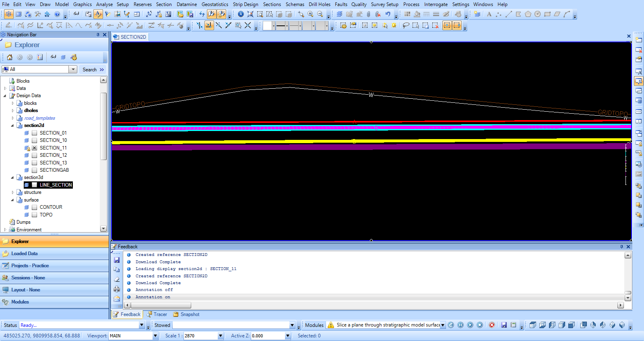The width and height of the screenshot is (644, 341).
Task: Collapse the section2d tree node
Action: [x=12, y=125]
